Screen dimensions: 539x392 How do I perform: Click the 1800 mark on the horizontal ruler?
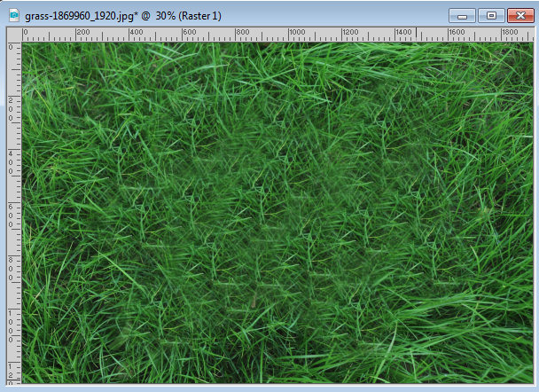coord(510,32)
